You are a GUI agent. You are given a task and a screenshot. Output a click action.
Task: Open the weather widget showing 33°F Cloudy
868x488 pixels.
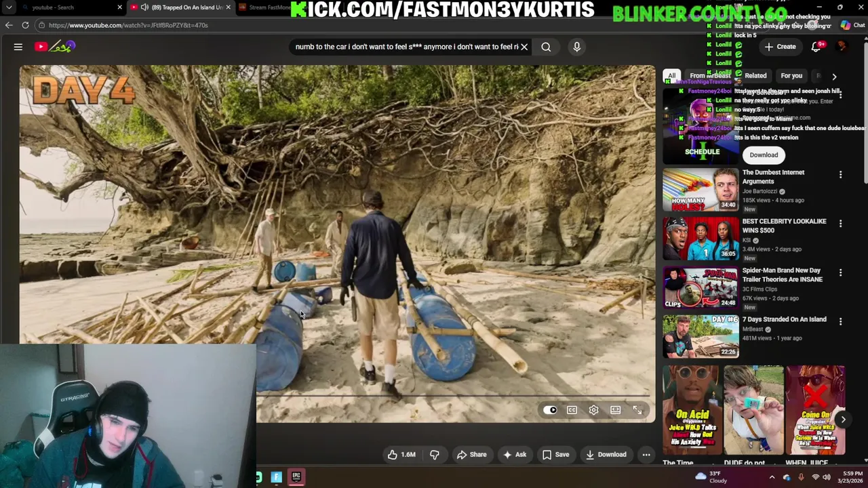[711, 477]
